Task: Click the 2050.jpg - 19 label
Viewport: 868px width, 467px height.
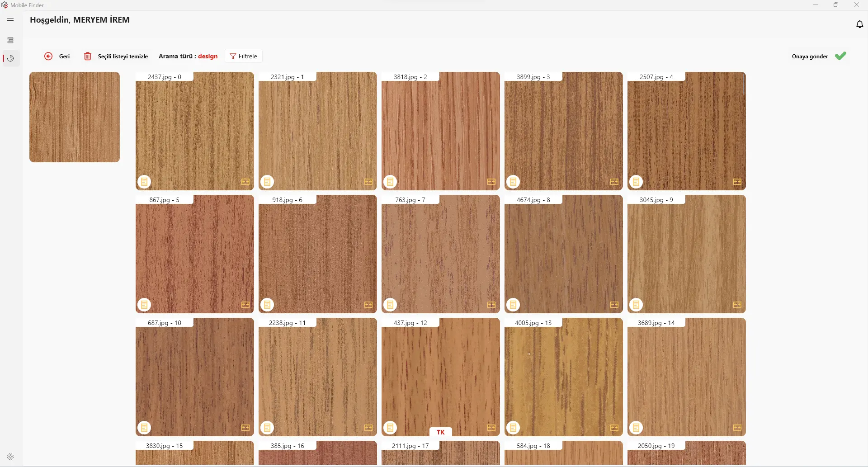Action: coord(656,446)
